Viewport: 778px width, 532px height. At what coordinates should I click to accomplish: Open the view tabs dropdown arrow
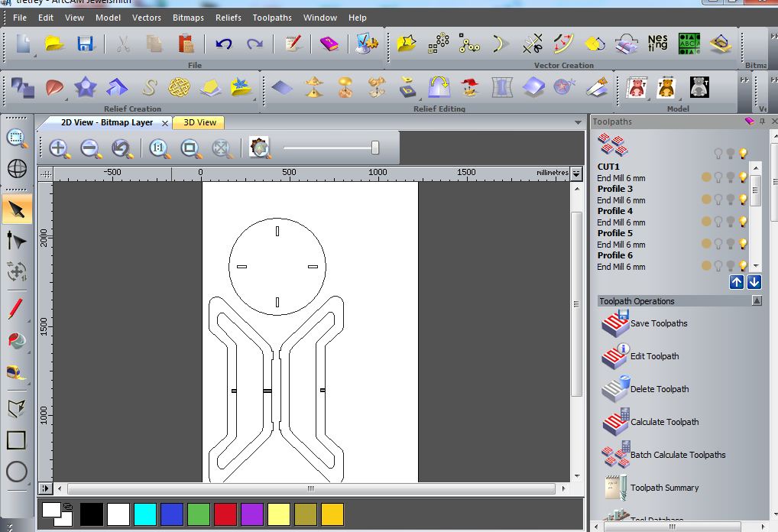tap(579, 122)
